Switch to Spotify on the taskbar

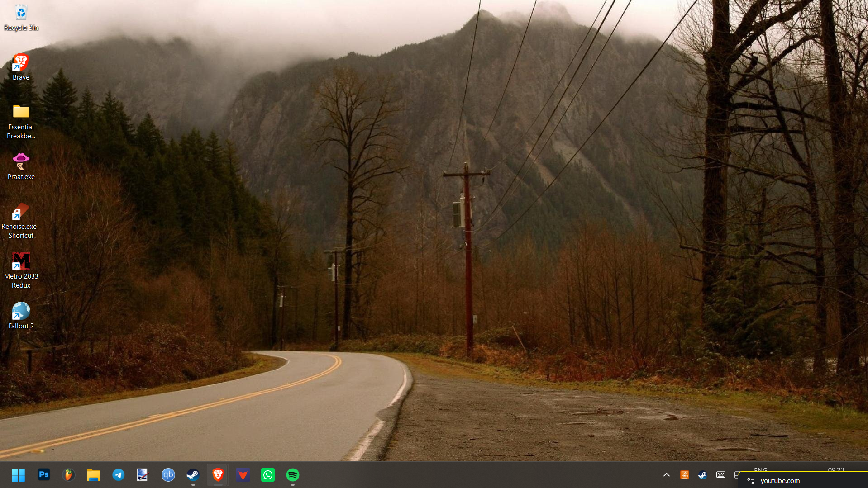tap(293, 475)
